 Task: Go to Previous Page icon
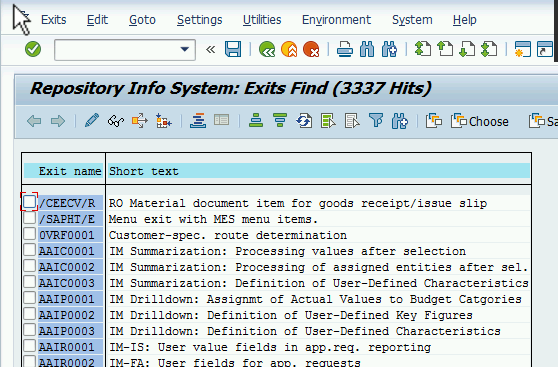445,49
